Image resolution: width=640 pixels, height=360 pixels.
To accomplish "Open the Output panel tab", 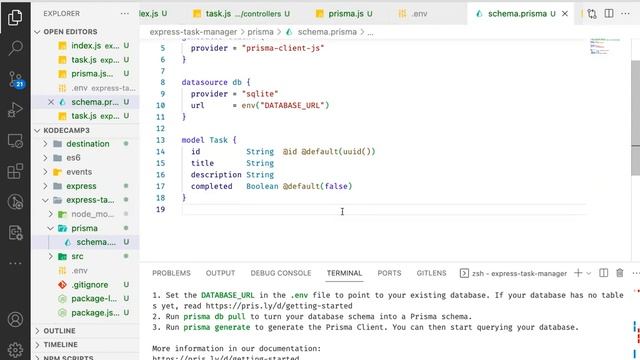I will (x=220, y=273).
